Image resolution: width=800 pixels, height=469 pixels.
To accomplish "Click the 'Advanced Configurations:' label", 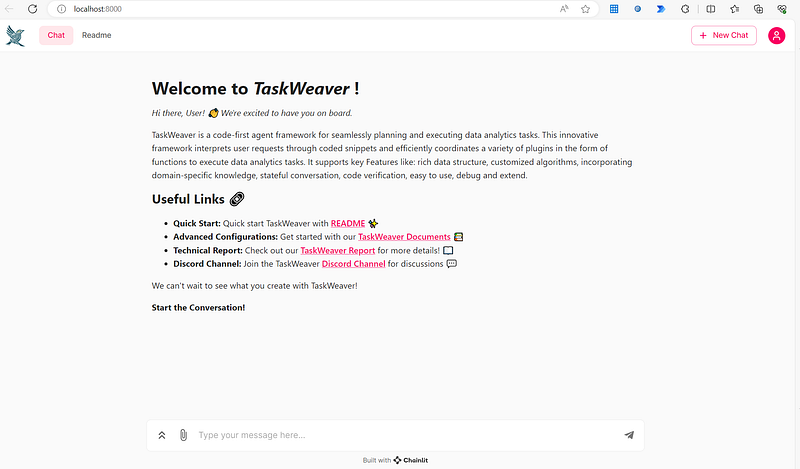I will (x=226, y=237).
